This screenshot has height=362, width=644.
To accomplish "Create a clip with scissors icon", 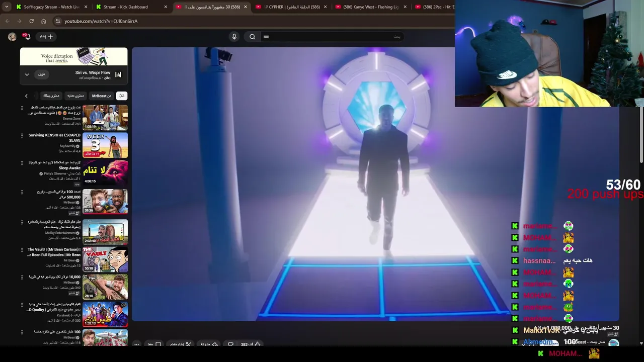I will [x=180, y=344].
